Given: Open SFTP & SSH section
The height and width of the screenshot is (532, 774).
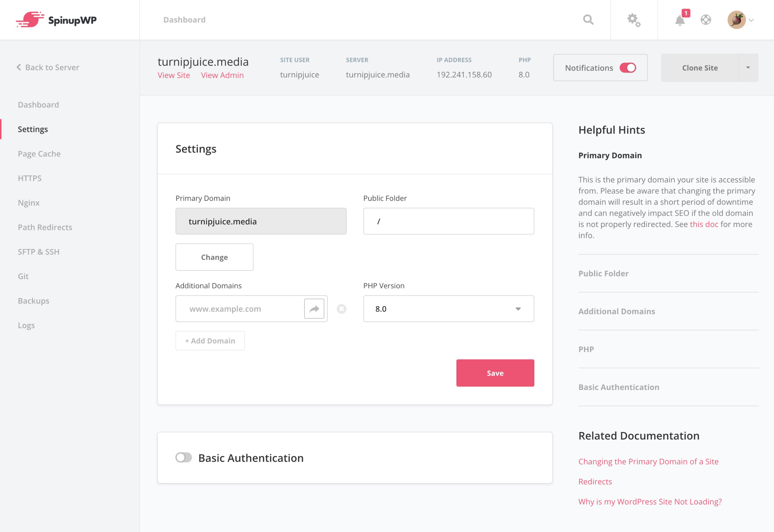Looking at the screenshot, I should (39, 252).
